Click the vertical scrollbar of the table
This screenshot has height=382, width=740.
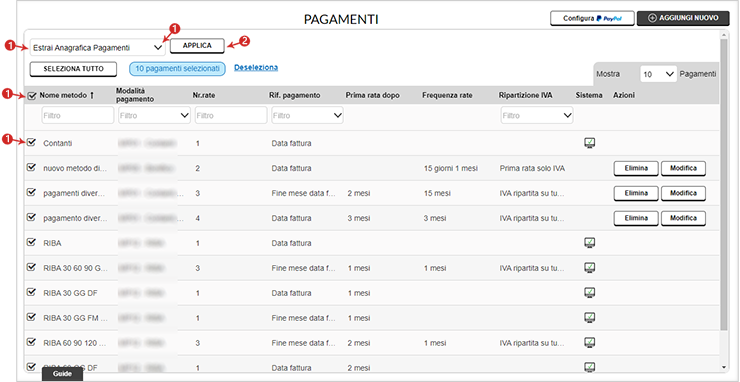[x=724, y=184]
